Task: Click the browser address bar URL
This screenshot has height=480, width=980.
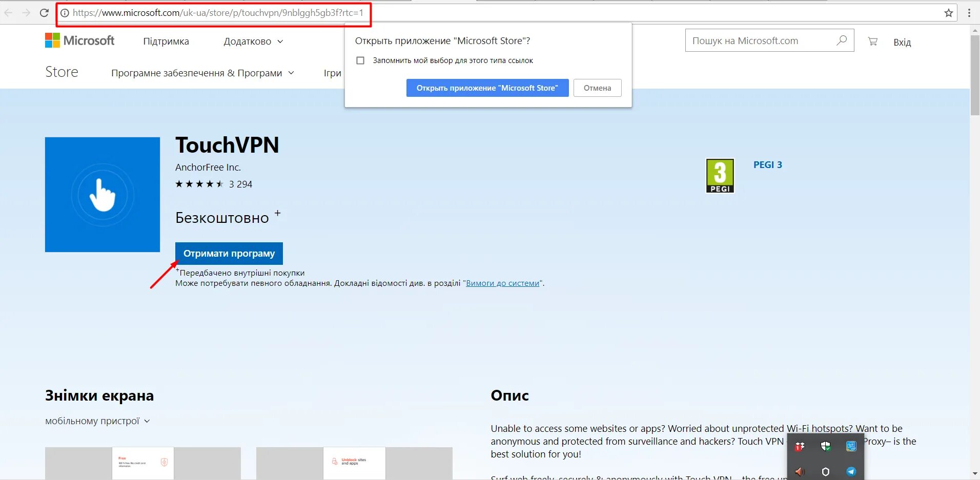Action: click(x=218, y=13)
